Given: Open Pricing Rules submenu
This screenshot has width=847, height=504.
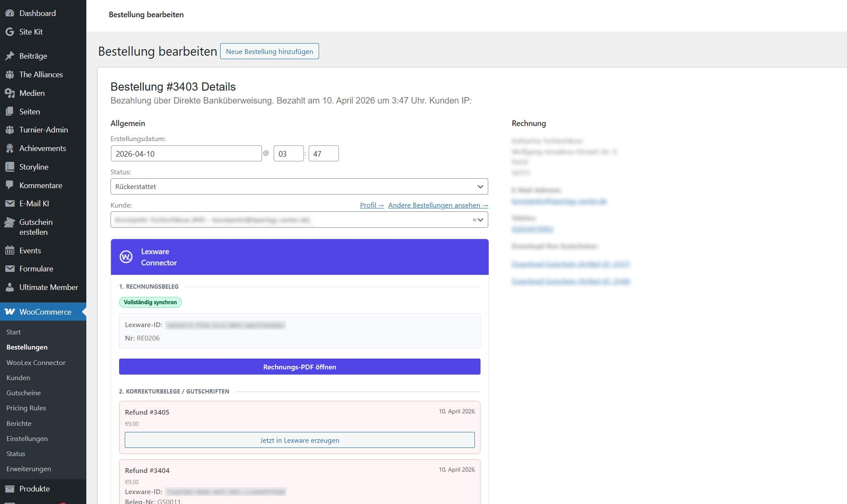Looking at the screenshot, I should pos(26,408).
